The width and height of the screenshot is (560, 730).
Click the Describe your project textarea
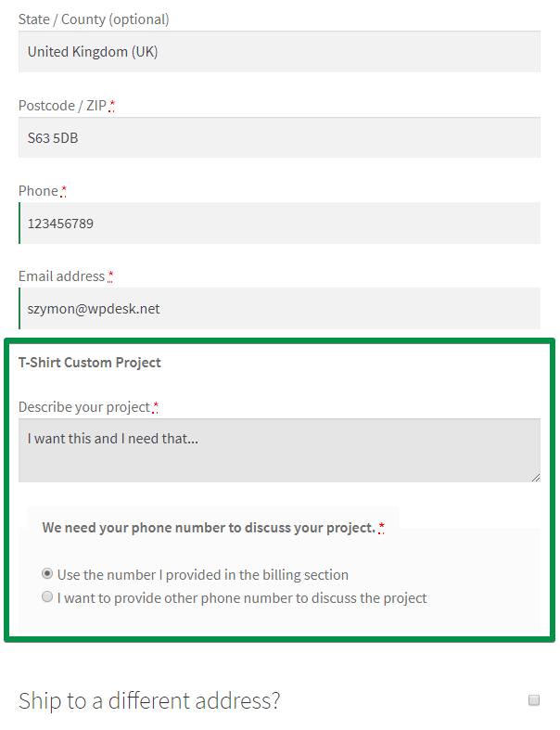278,450
